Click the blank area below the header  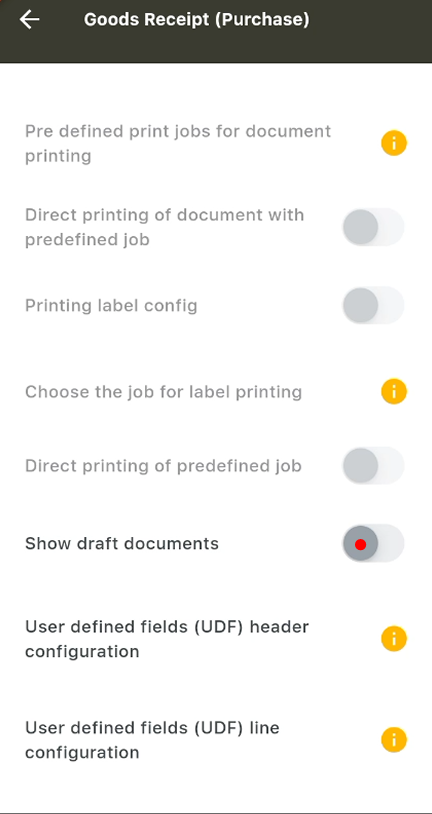click(x=216, y=89)
